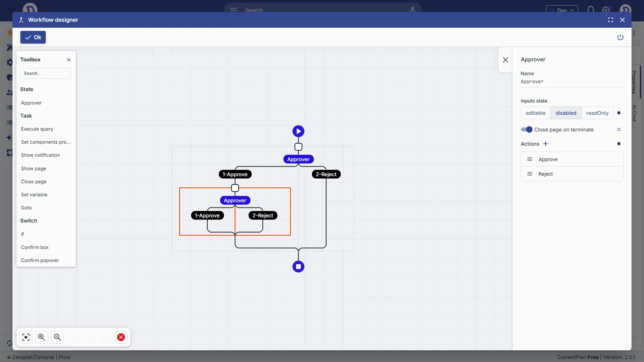The height and width of the screenshot is (362, 644).
Task: Open the Approve action row
Action: [x=572, y=160]
